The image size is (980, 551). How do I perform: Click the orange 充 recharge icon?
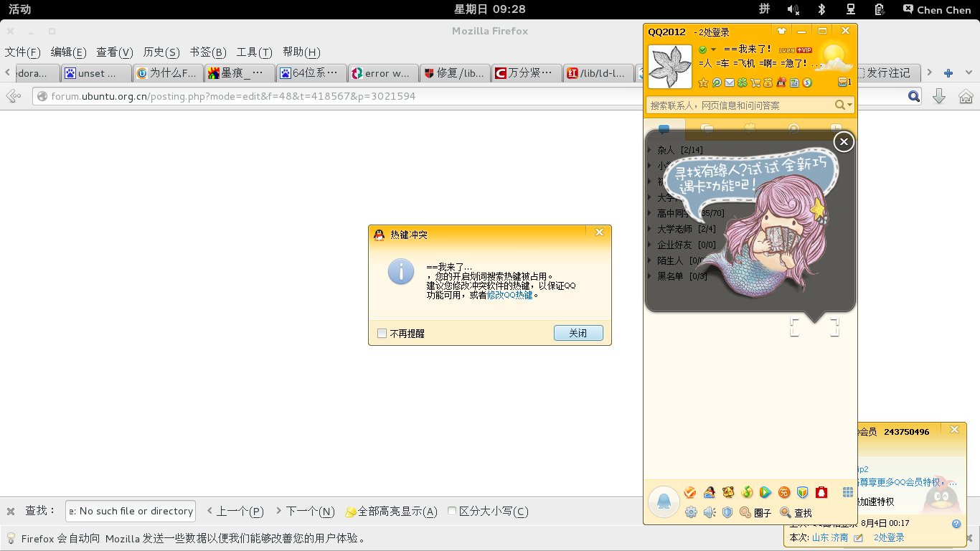click(784, 492)
